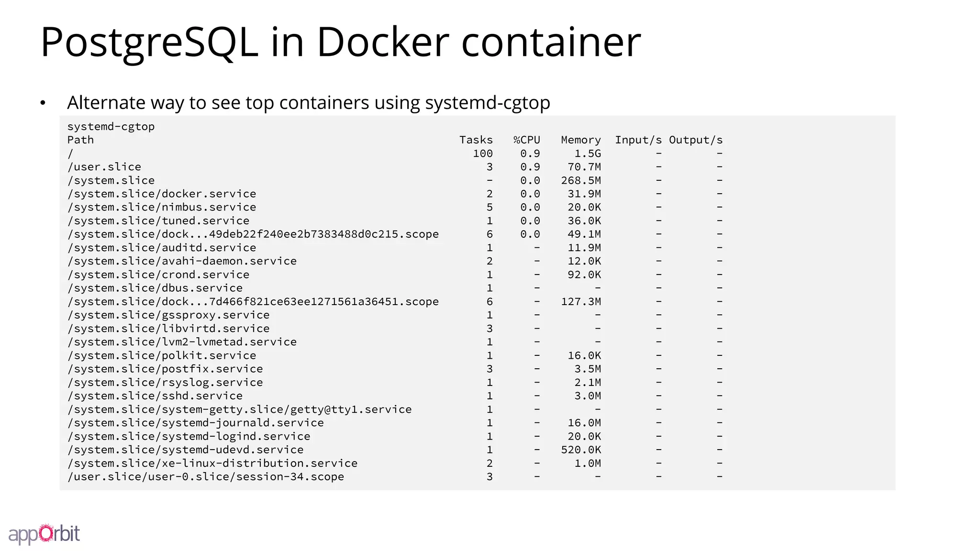This screenshot has height=551, width=980.
Task: Select the docker.service path row
Action: point(395,194)
